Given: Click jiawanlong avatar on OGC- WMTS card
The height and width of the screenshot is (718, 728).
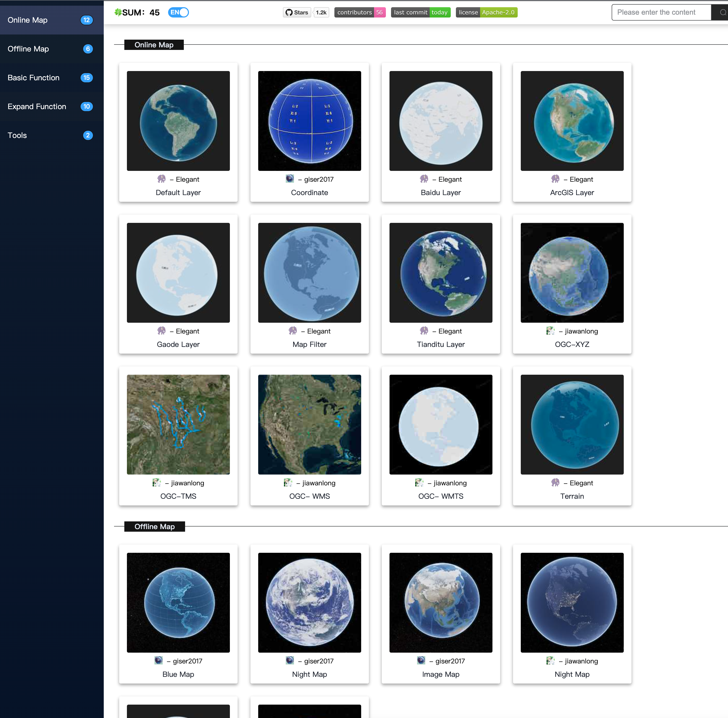Looking at the screenshot, I should 419,483.
